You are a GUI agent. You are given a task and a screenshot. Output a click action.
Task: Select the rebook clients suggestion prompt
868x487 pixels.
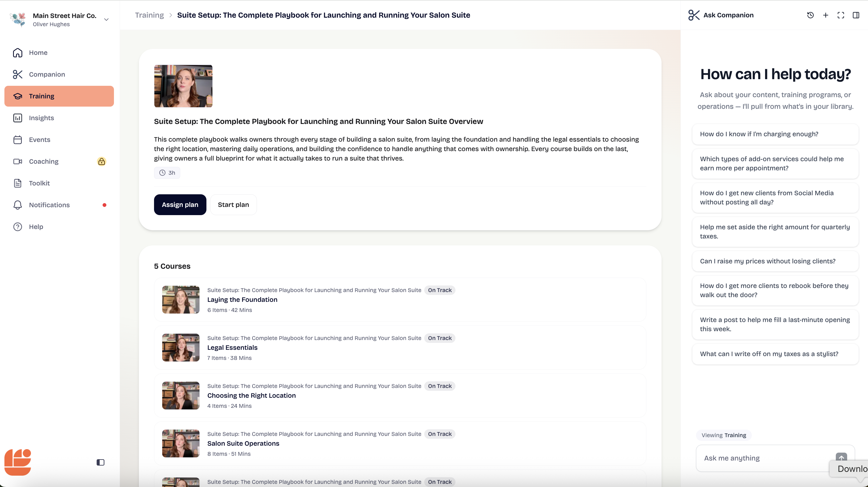(775, 290)
